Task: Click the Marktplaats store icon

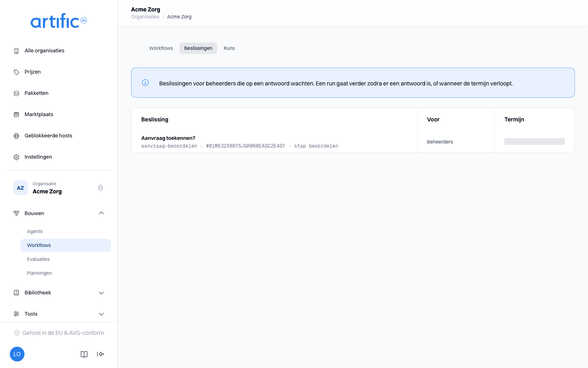Action: pos(16,114)
